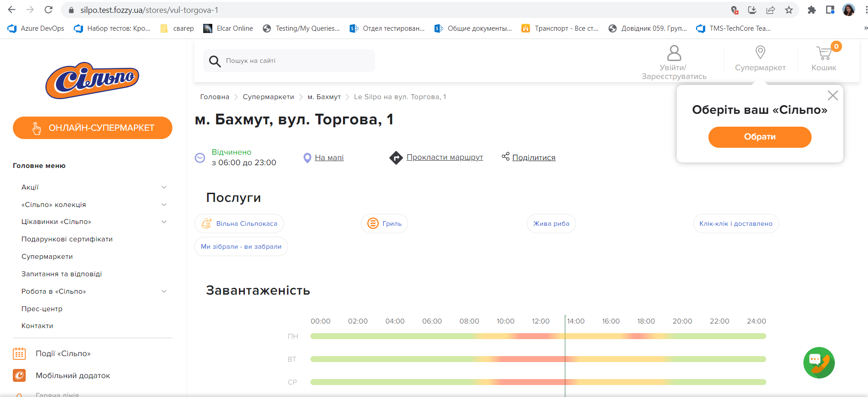The width and height of the screenshot is (868, 402).
Task: Open the Кошик shopping cart icon
Action: 824,53
